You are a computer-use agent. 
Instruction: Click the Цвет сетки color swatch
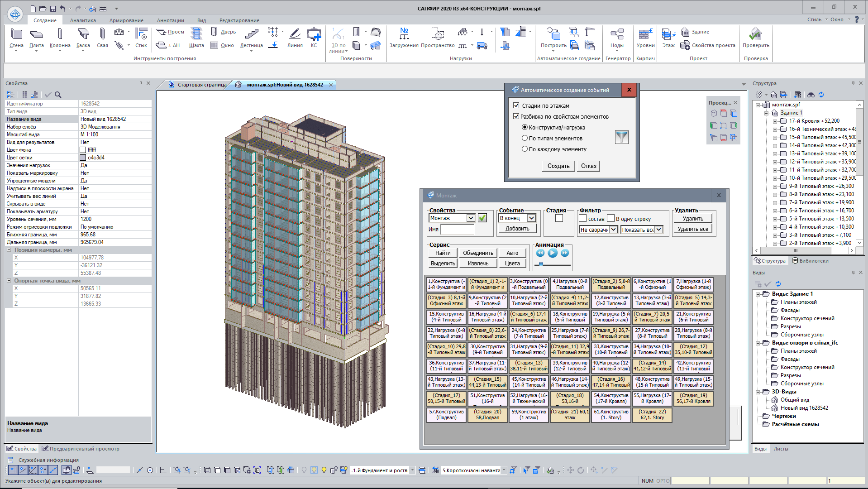tap(83, 158)
